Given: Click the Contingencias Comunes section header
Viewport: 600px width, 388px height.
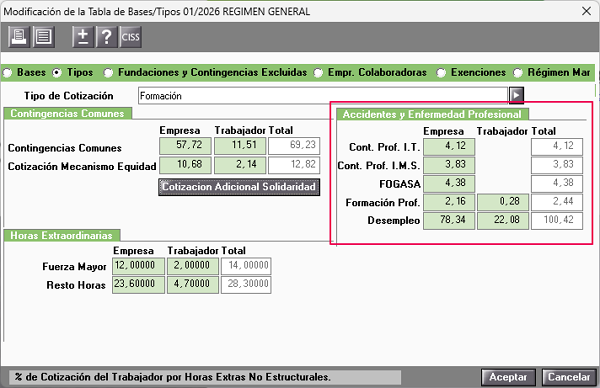Looking at the screenshot, I should (68, 114).
